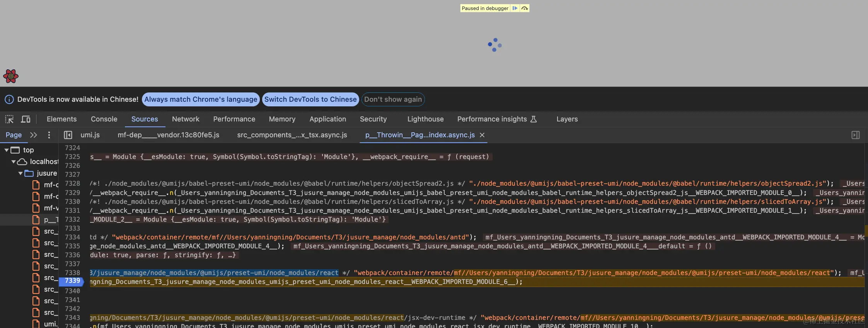868x328 pixels.
Task: Select the Sources panel tab
Action: tap(145, 119)
